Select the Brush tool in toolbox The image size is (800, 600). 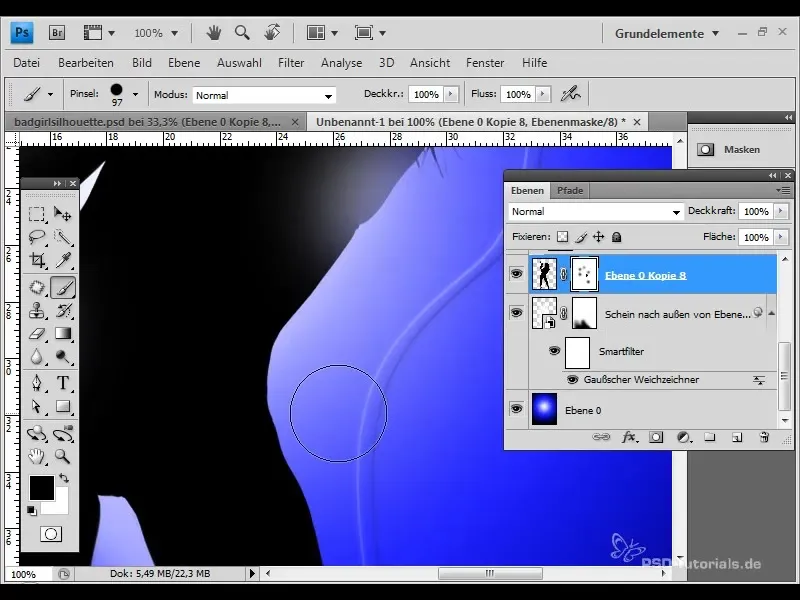[63, 287]
